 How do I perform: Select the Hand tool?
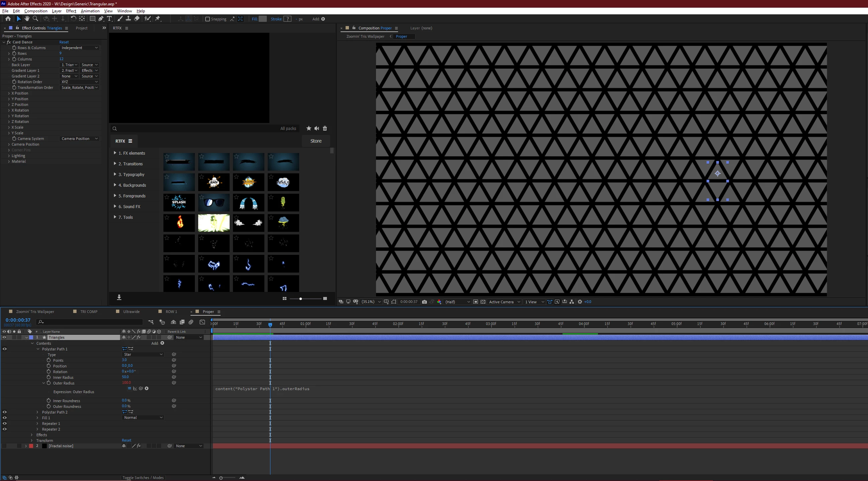[27, 19]
